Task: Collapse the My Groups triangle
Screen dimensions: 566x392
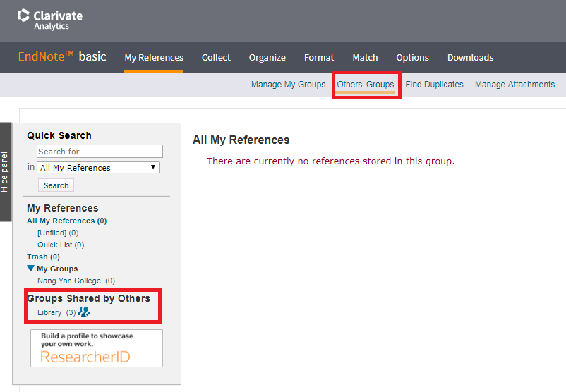Action: pos(30,269)
